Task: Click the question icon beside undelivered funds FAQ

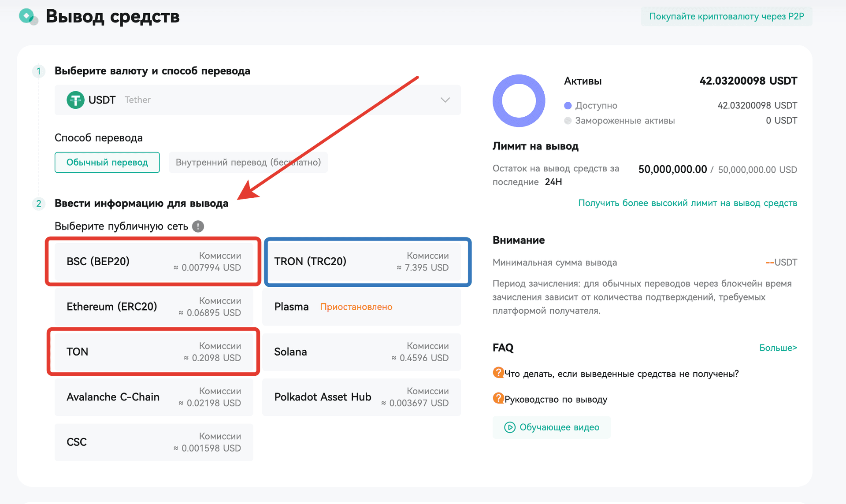Action: pos(498,373)
